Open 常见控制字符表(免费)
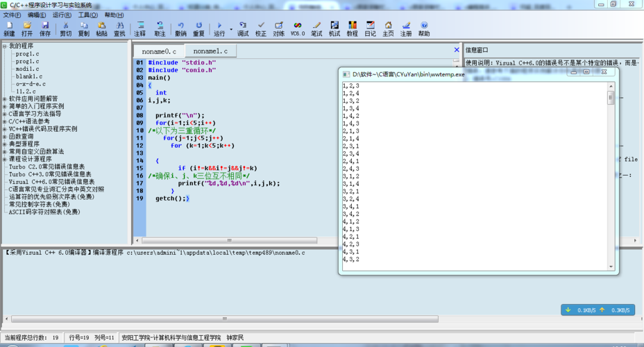The width and height of the screenshot is (644, 347). tap(39, 204)
